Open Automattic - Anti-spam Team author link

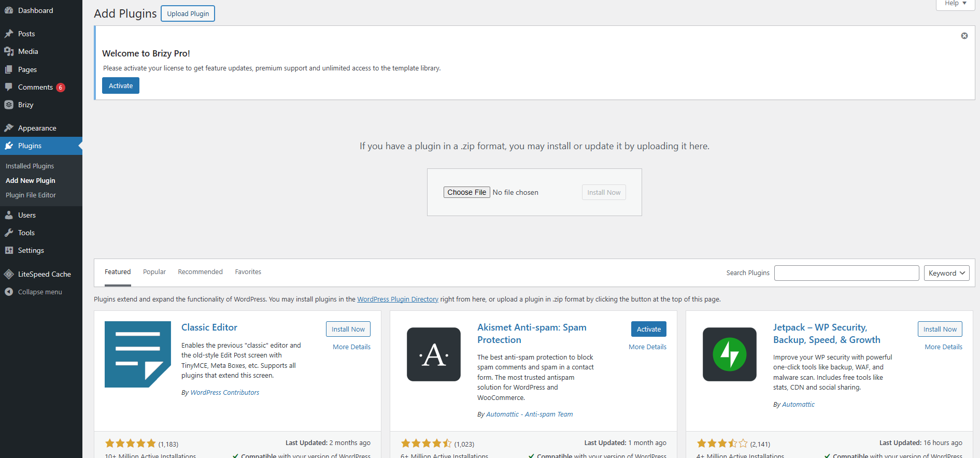pos(530,414)
